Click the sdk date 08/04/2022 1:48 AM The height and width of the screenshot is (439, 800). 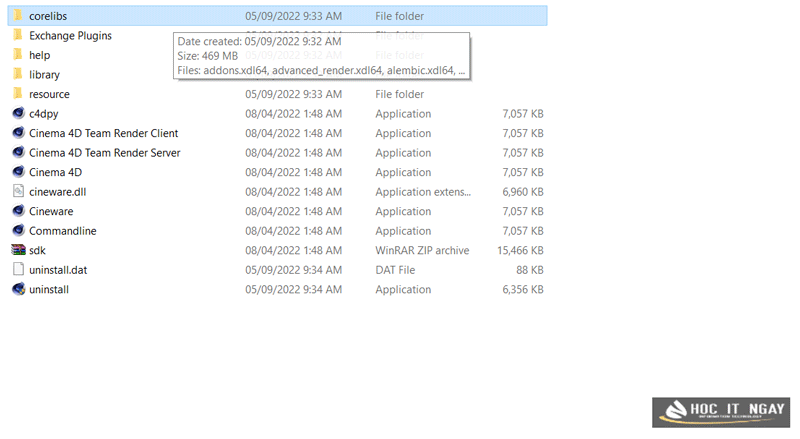pyautogui.click(x=293, y=251)
